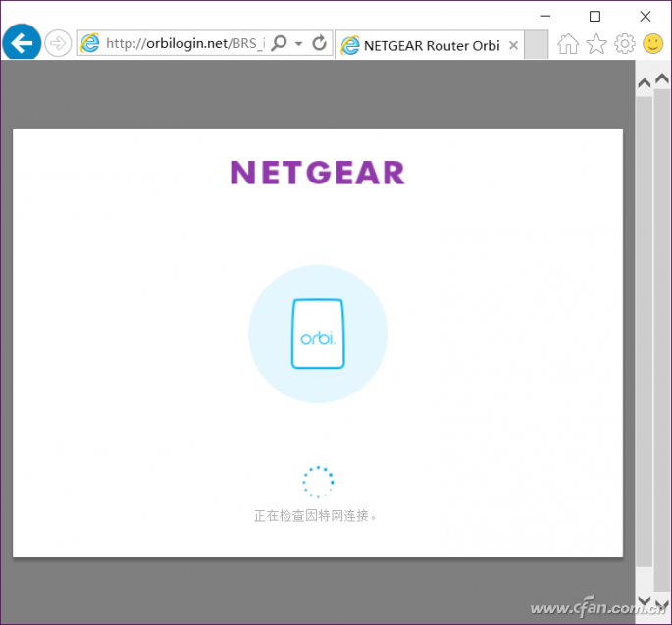
Task: Close the Internet Explorer window
Action: 645,17
